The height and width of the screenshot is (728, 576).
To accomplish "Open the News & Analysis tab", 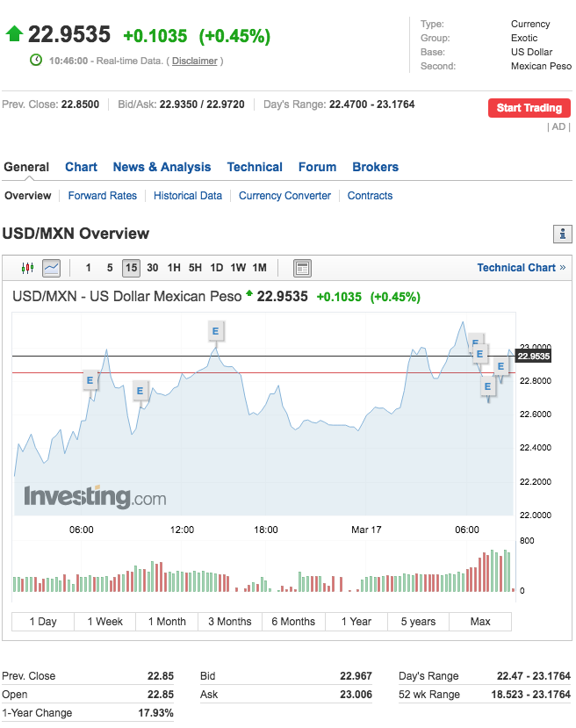I will click(x=162, y=167).
